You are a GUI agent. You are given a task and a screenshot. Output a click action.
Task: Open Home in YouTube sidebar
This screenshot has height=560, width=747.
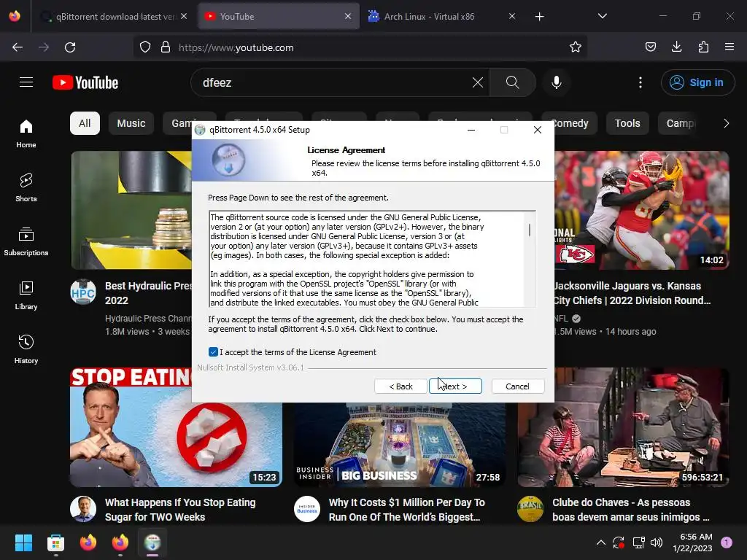(26, 134)
